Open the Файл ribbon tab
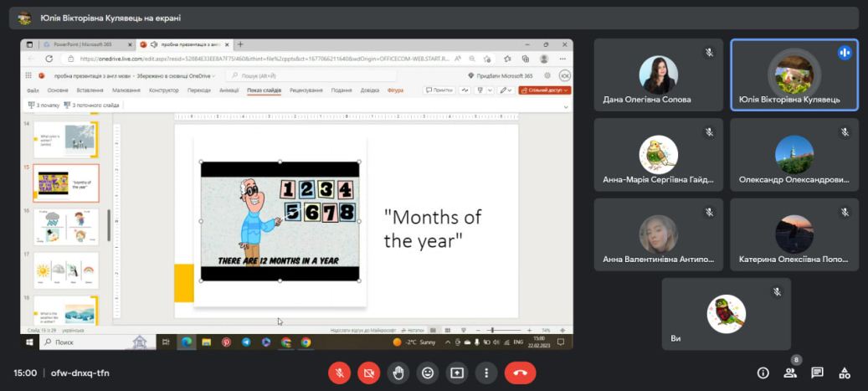 pos(33,90)
